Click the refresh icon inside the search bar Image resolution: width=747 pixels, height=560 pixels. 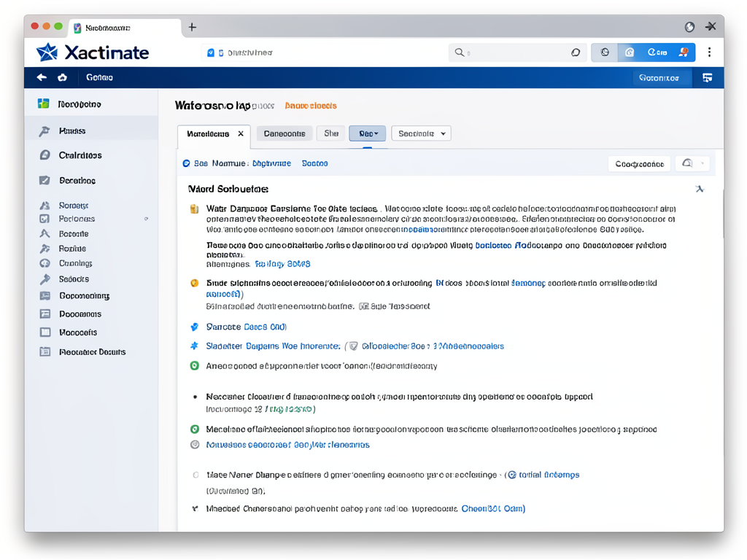coord(576,52)
